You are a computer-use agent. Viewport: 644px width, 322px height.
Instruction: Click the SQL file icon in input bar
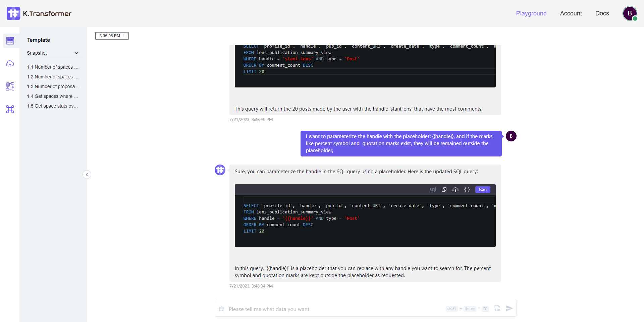coord(497,308)
